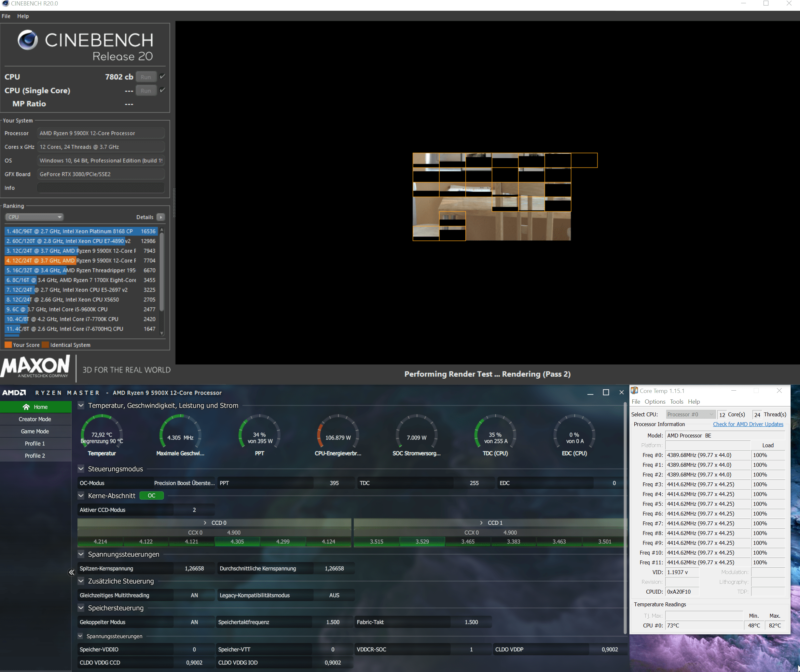This screenshot has height=672, width=800.
Task: Click the Info input field in Cinebench
Action: click(101, 188)
